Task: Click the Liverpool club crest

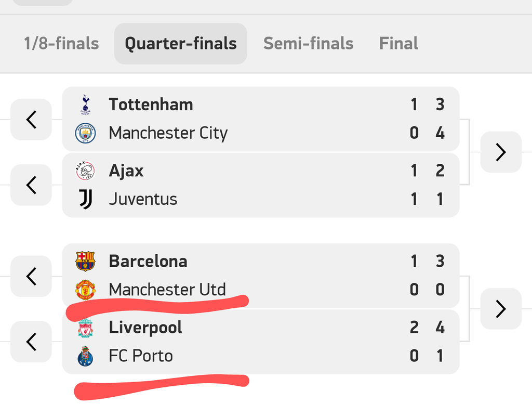Action: pos(86,328)
